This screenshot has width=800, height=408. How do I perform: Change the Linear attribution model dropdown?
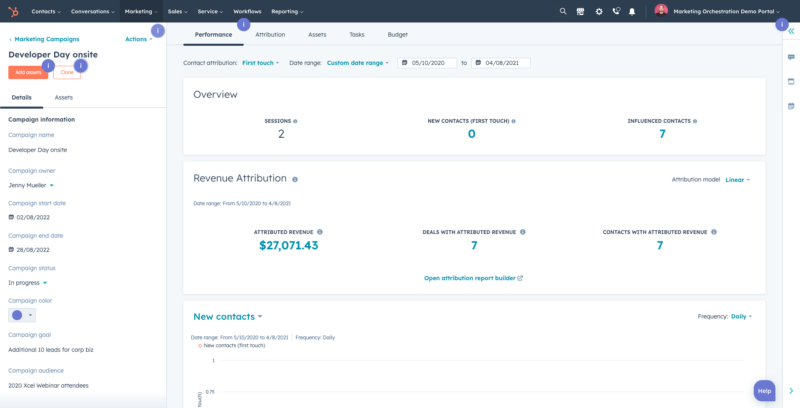click(x=738, y=180)
